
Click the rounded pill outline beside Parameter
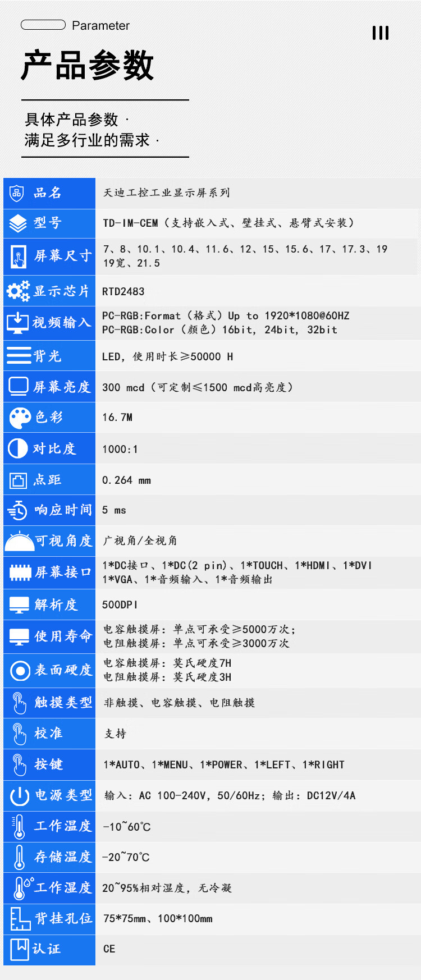click(43, 25)
